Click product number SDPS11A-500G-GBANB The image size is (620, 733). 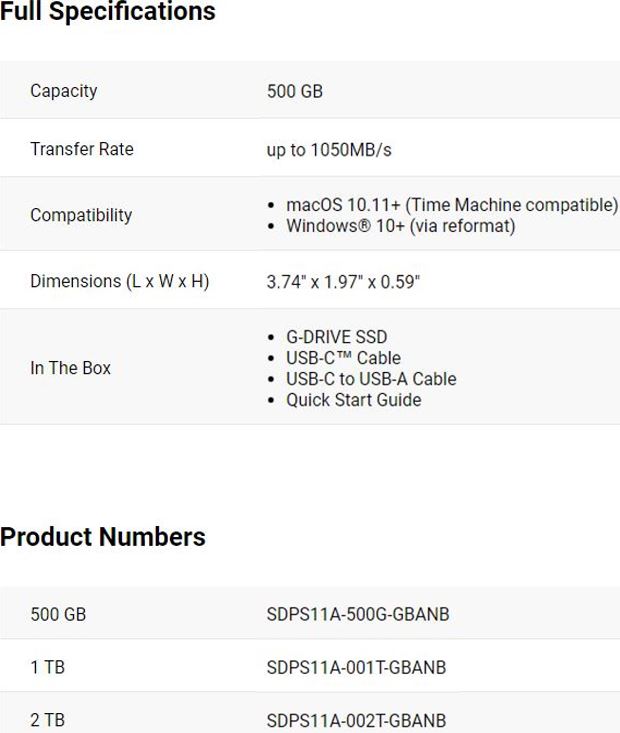357,614
